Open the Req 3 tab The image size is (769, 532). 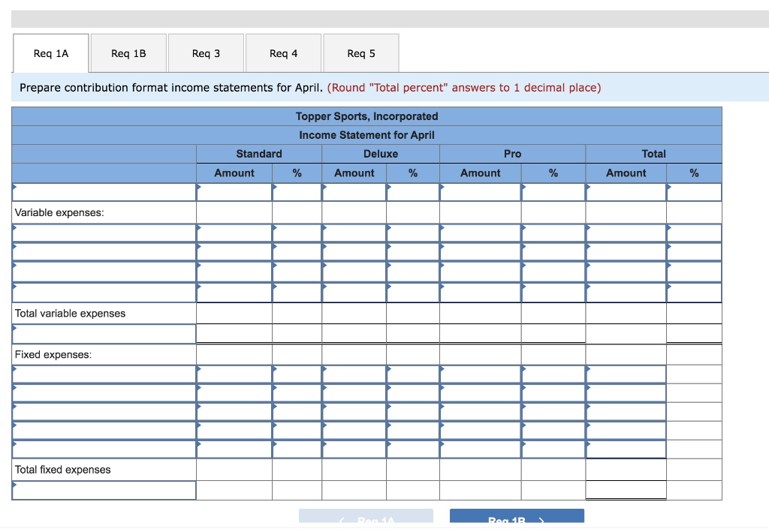(206, 53)
